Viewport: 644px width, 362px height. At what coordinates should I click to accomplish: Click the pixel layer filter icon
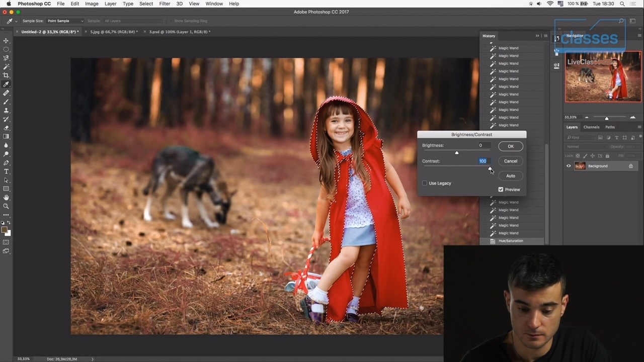tap(600, 138)
